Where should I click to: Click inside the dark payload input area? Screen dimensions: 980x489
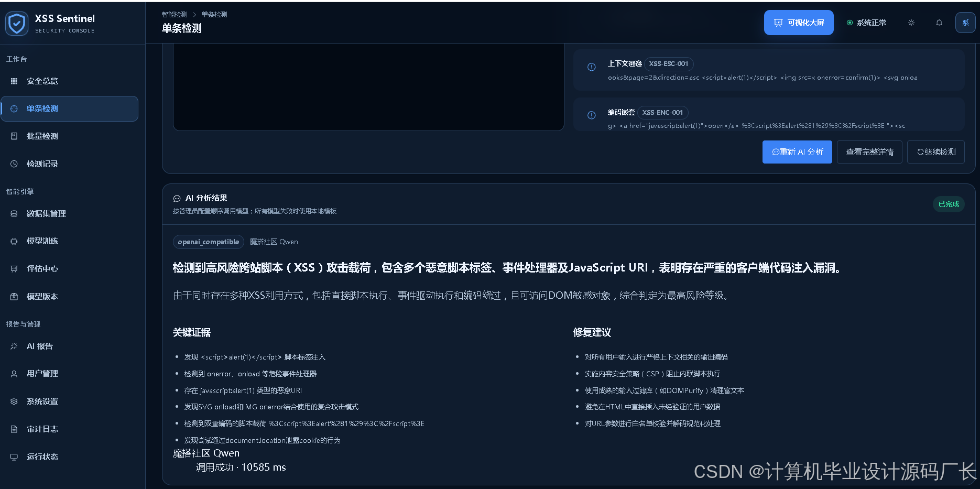click(x=368, y=87)
